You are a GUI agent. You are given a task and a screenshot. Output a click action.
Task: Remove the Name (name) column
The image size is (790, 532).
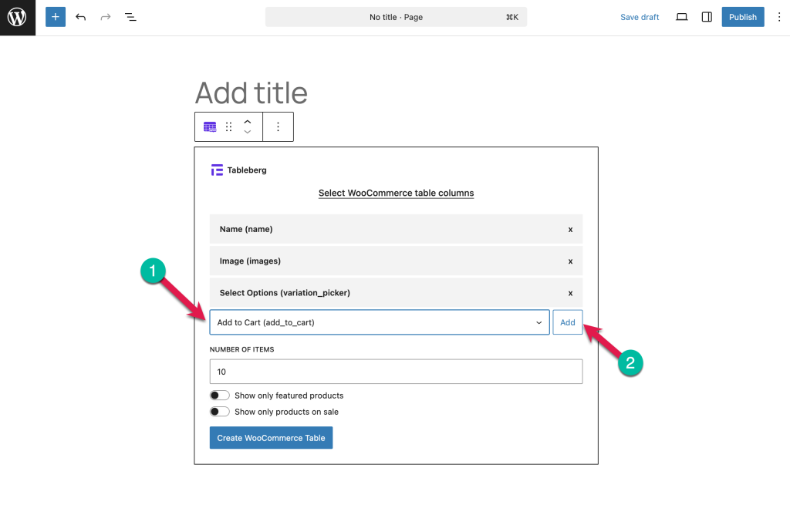(570, 230)
